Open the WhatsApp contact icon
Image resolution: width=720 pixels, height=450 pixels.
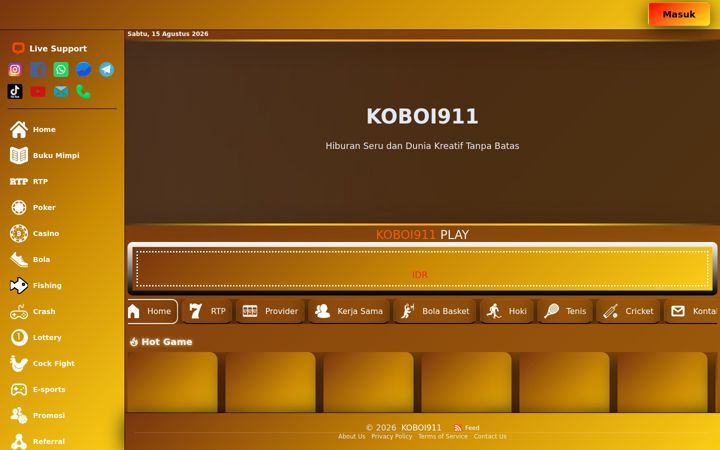pos(61,69)
